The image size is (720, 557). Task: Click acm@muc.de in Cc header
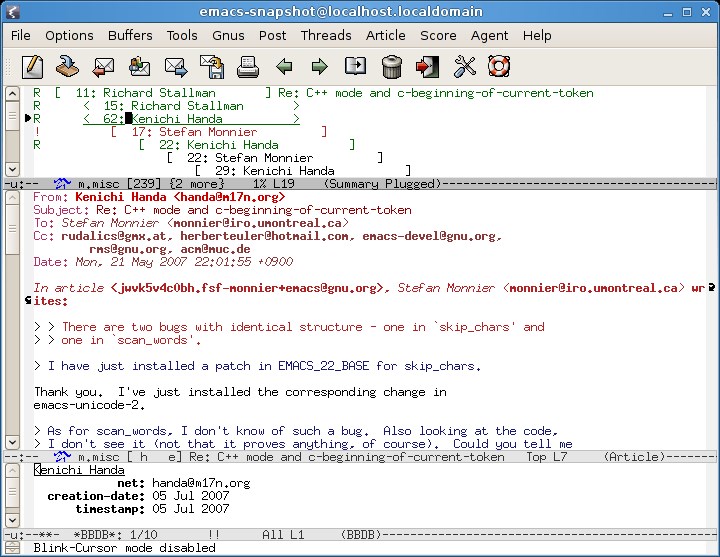pyautogui.click(x=215, y=249)
